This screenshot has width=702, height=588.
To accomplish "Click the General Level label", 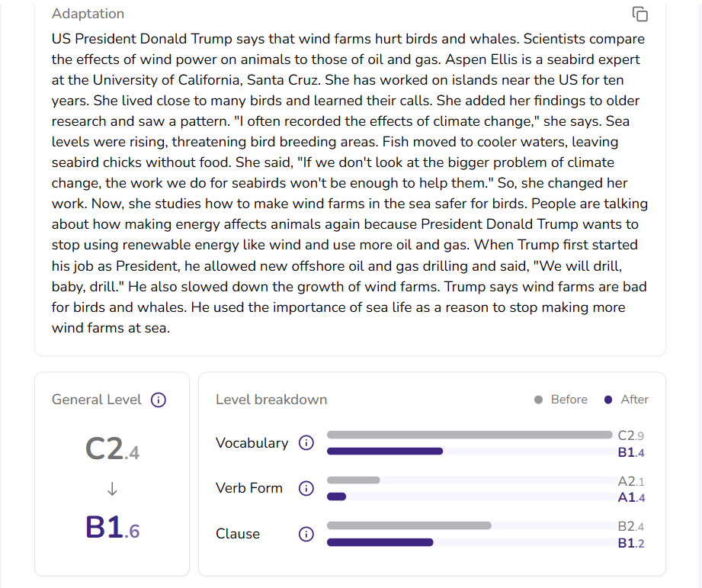I will pos(97,400).
